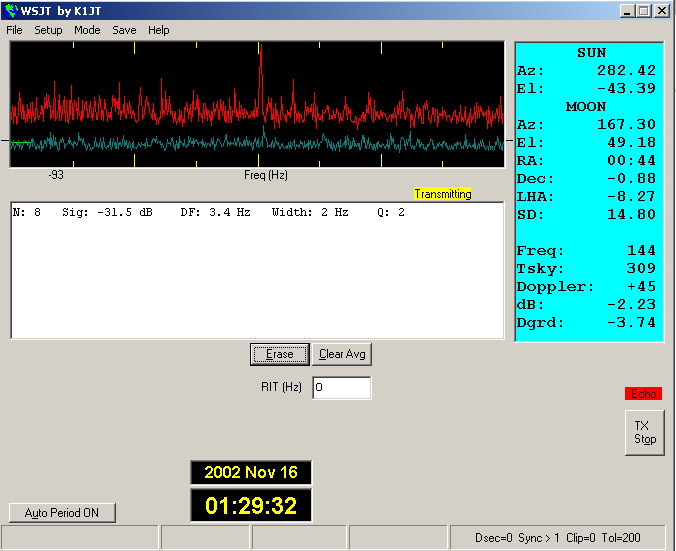Open the Help menu
Viewport: 676px width, 551px height.
(159, 30)
